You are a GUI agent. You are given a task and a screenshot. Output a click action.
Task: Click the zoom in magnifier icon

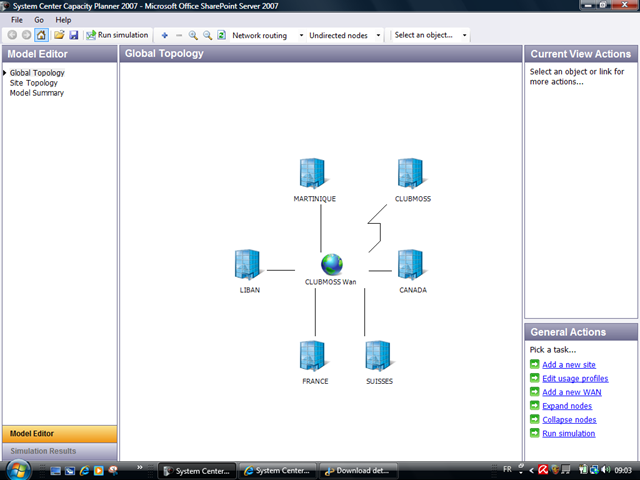click(193, 36)
